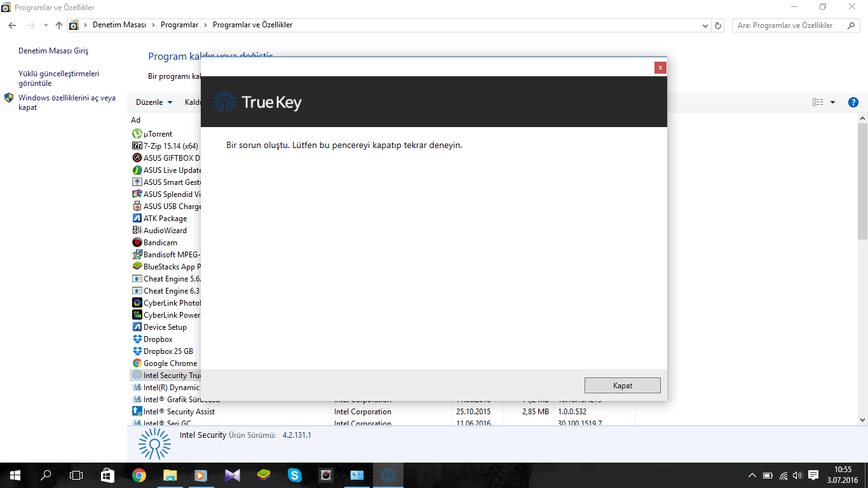Select the CyberLink Power program icon
The image size is (868, 488).
point(137,315)
